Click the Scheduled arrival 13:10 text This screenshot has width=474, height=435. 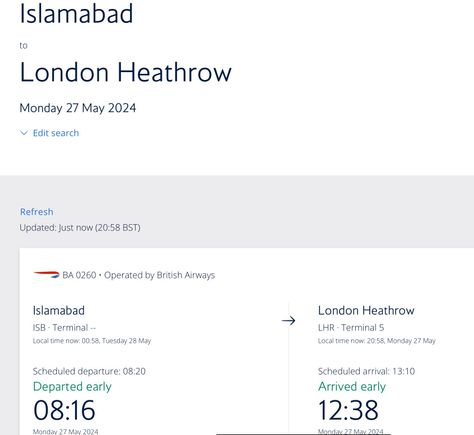coord(366,371)
